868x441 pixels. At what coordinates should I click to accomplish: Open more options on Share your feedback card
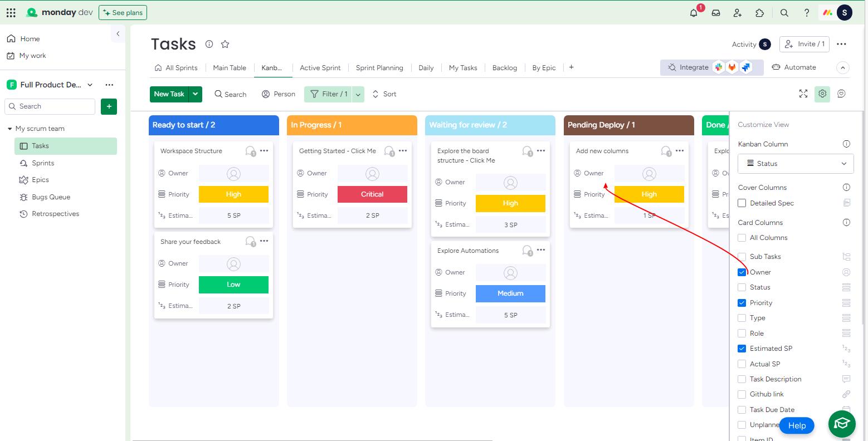coord(264,241)
